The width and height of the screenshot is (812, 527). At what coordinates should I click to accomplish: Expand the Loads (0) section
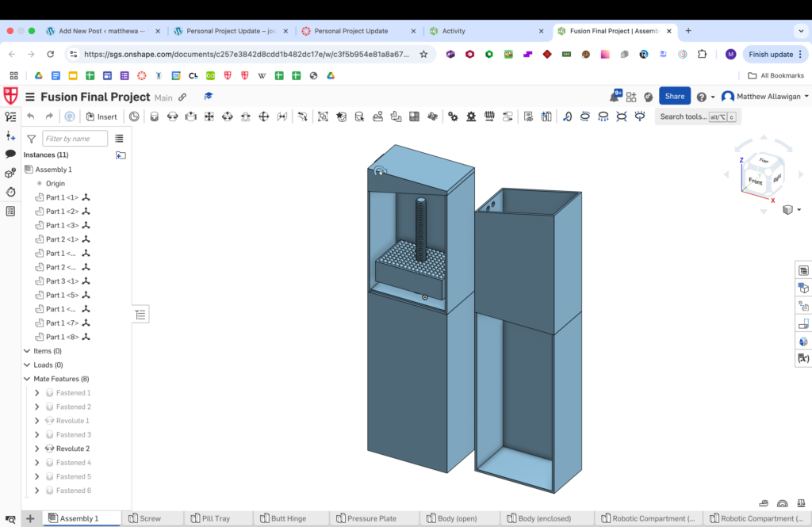pos(27,365)
